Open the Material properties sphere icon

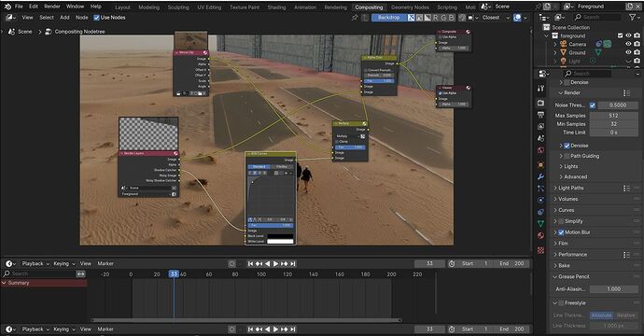tap(541, 236)
